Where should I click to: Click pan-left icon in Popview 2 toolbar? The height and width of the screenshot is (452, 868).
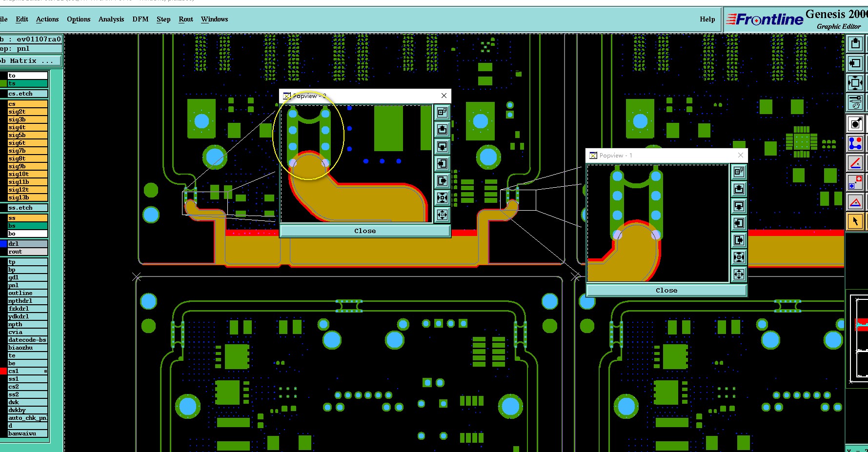point(442,164)
